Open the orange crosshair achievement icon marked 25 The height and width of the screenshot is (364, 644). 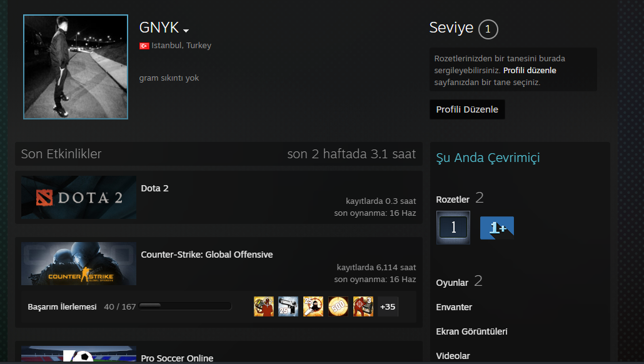[313, 306]
